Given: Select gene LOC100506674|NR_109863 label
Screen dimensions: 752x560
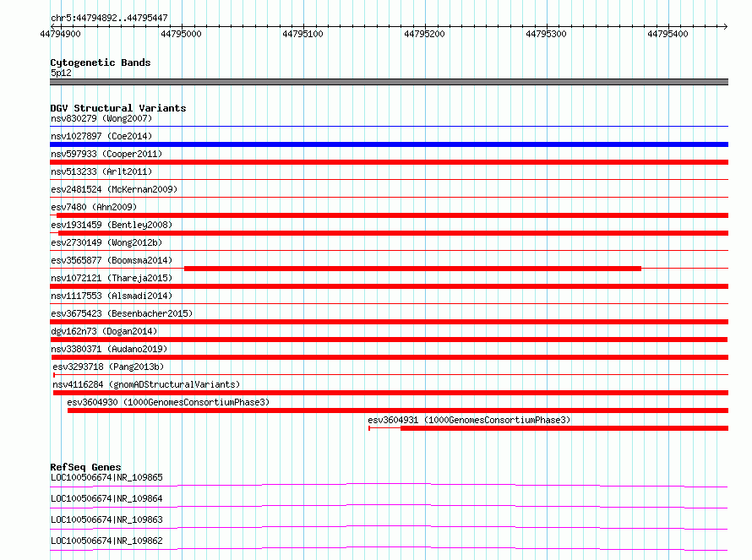Looking at the screenshot, I should tap(106, 519).
